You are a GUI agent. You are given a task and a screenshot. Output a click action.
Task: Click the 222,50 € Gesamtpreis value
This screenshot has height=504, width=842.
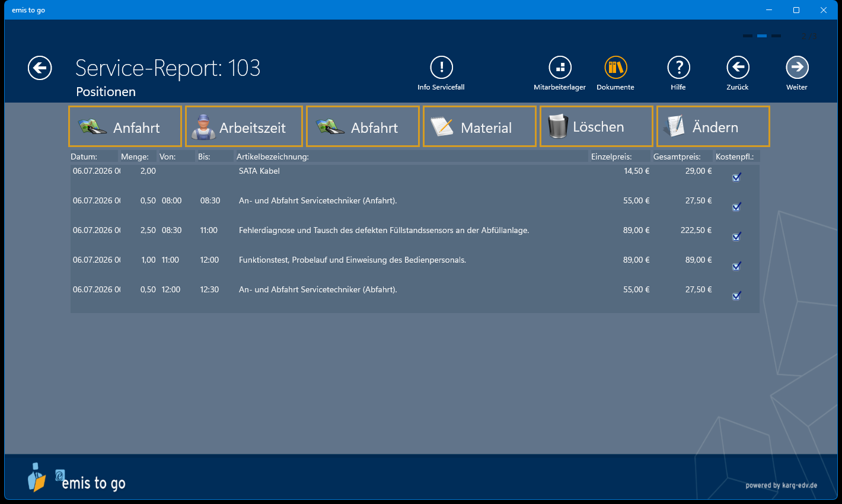pos(696,230)
